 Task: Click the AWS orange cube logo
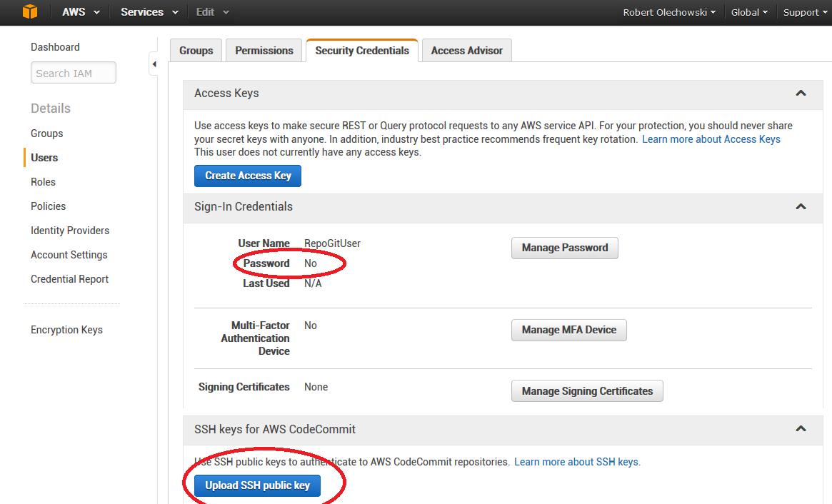[29, 12]
